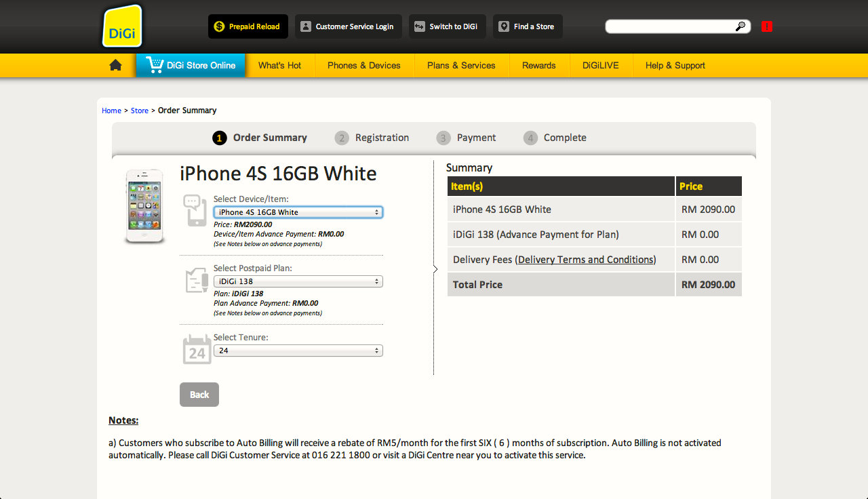Click the Plan Advance Payment: RM0.00 text
This screenshot has width=868, height=499.
[x=266, y=303]
